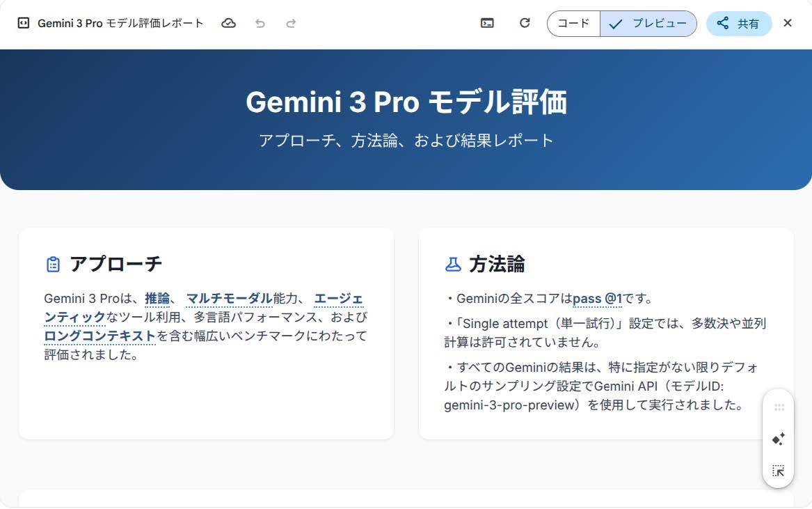Click the Gemini 3 Pro モデル評価レポート title
812x509 pixels.
pos(120,23)
